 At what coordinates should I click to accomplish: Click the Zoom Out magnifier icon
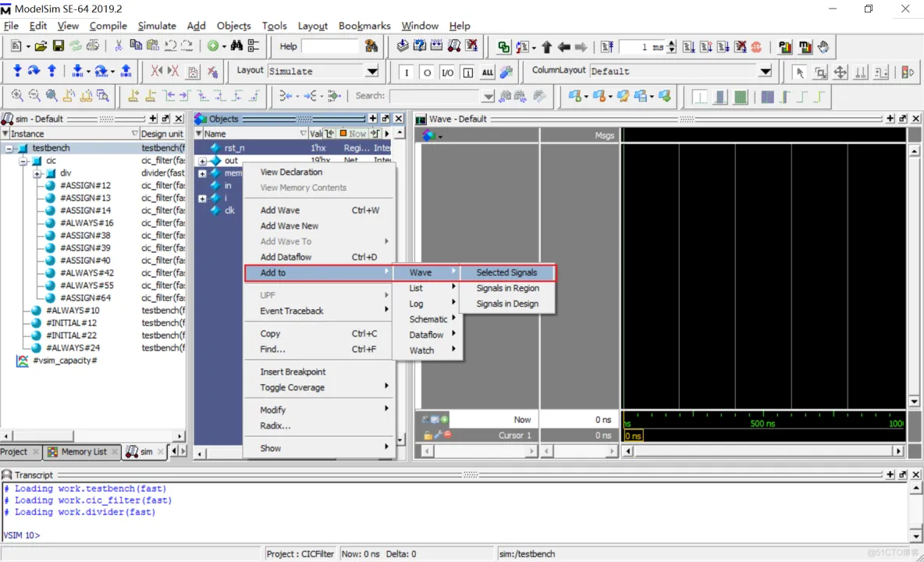pyautogui.click(x=34, y=95)
